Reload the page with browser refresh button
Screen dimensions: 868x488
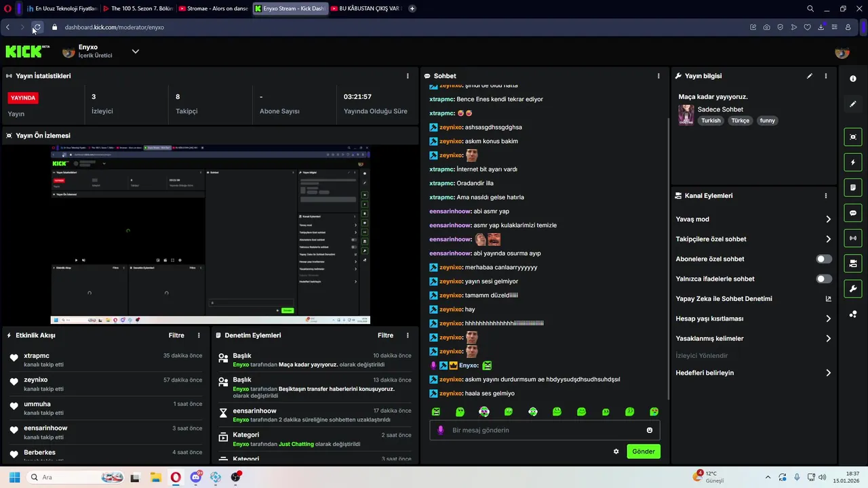click(x=37, y=27)
